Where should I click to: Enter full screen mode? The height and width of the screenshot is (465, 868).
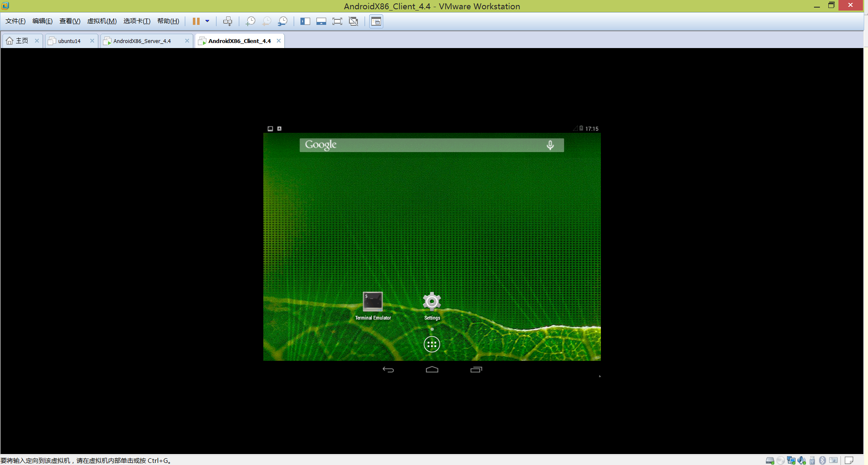(x=337, y=21)
